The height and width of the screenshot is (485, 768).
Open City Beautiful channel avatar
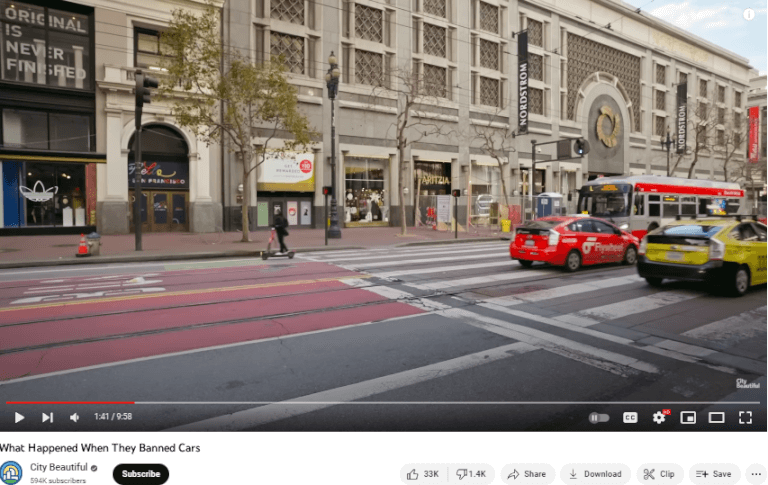coord(11,473)
